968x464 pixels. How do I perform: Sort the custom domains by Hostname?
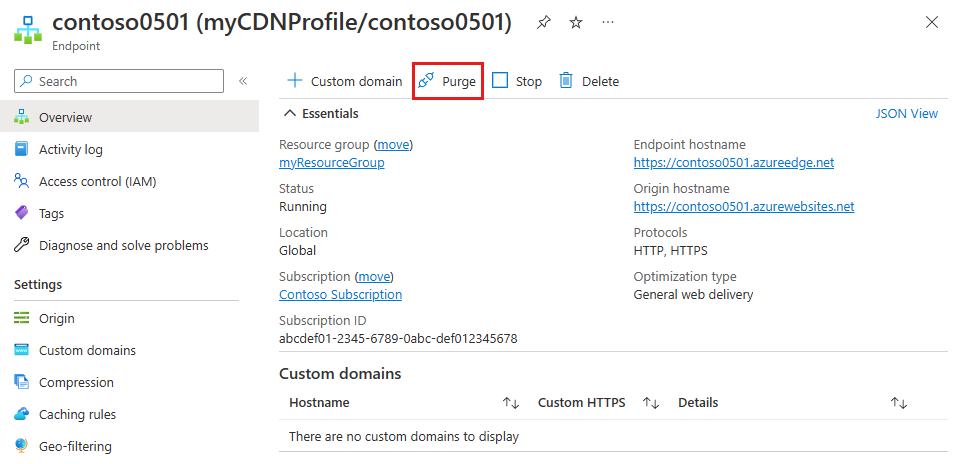(x=511, y=403)
